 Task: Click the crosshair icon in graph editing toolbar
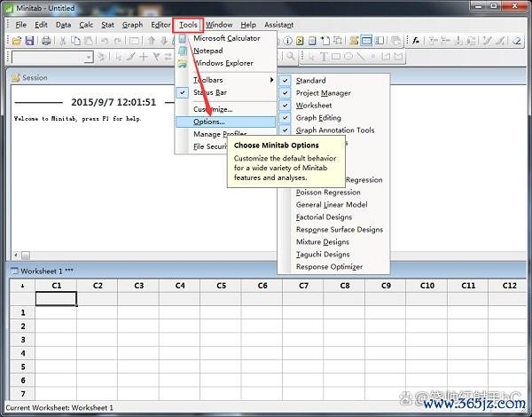pyautogui.click(x=143, y=57)
